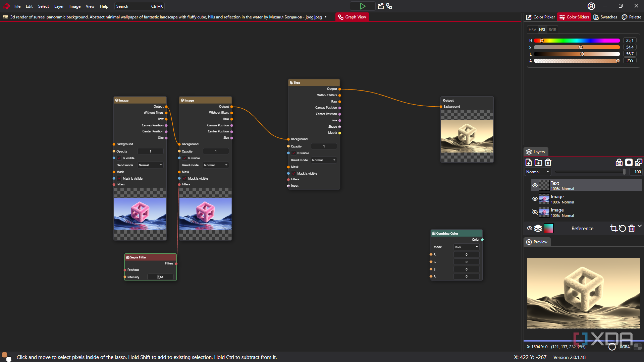Create a new folder in Layers panel
The width and height of the screenshot is (644, 362).
click(x=538, y=163)
